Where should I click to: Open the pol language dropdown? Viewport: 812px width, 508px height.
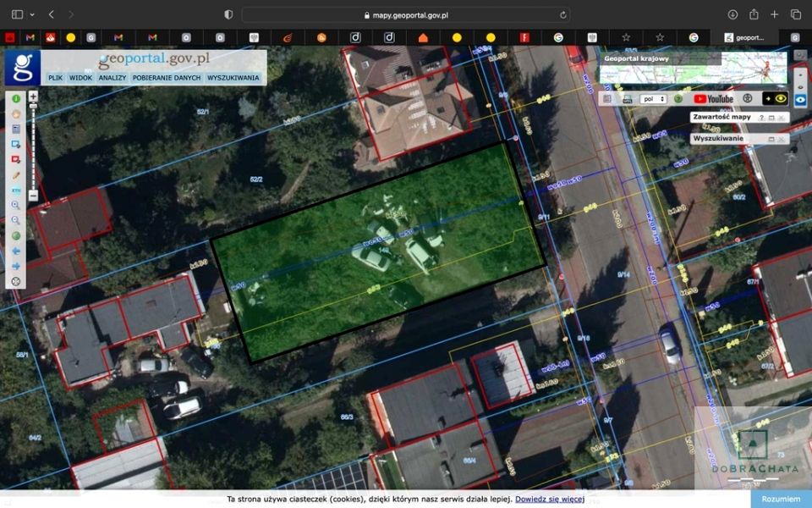tap(653, 99)
